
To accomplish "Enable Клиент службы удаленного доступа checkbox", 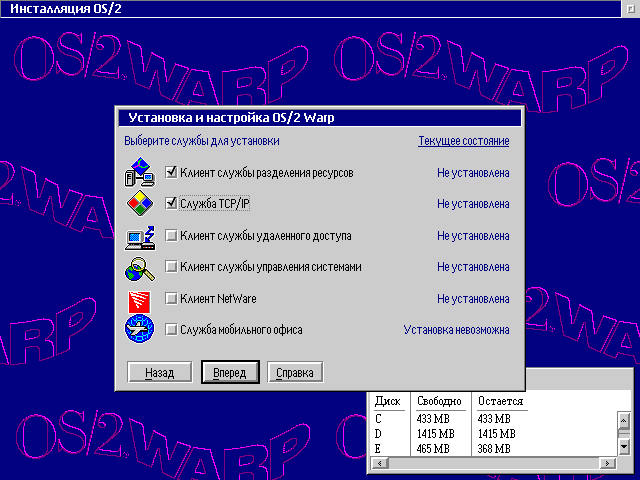I will (x=171, y=236).
